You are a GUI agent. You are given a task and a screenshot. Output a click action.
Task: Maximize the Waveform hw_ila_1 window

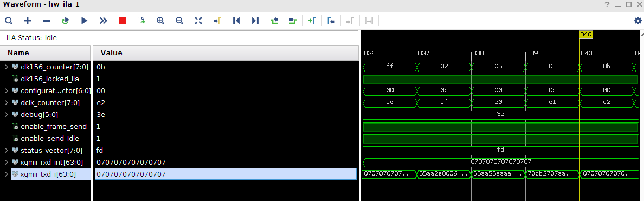coord(629,4)
